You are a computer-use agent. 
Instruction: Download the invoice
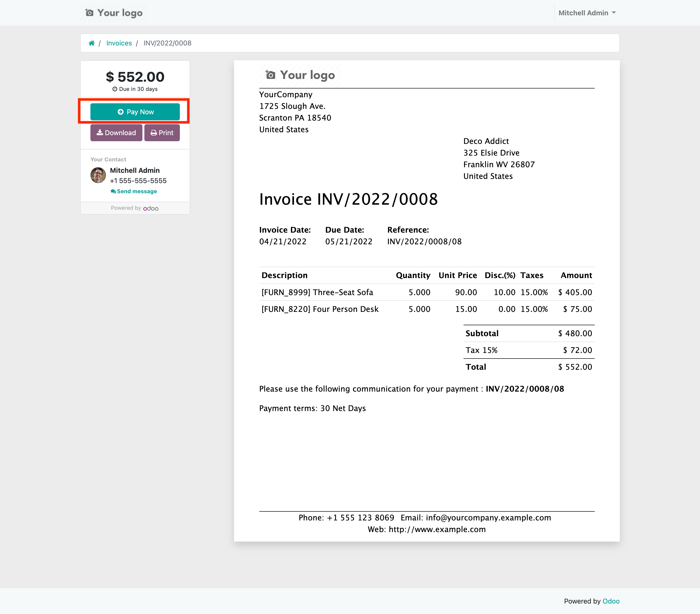[x=116, y=133]
